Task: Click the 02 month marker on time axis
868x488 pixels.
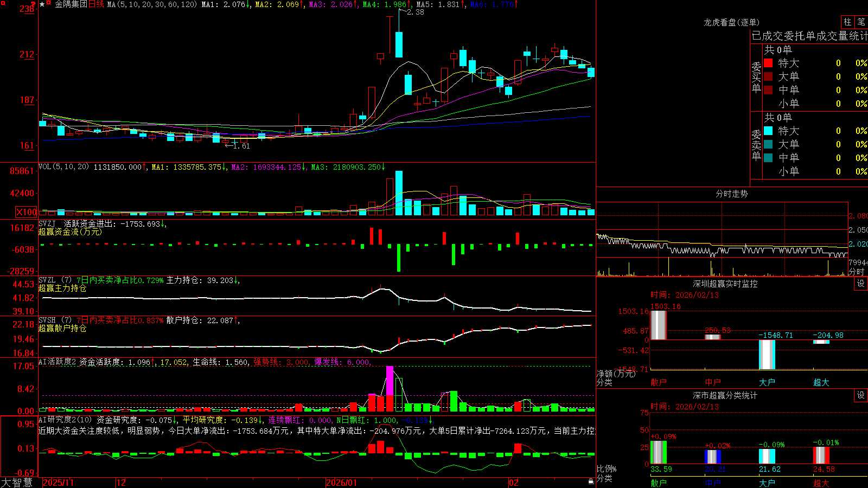Action: coord(514,483)
